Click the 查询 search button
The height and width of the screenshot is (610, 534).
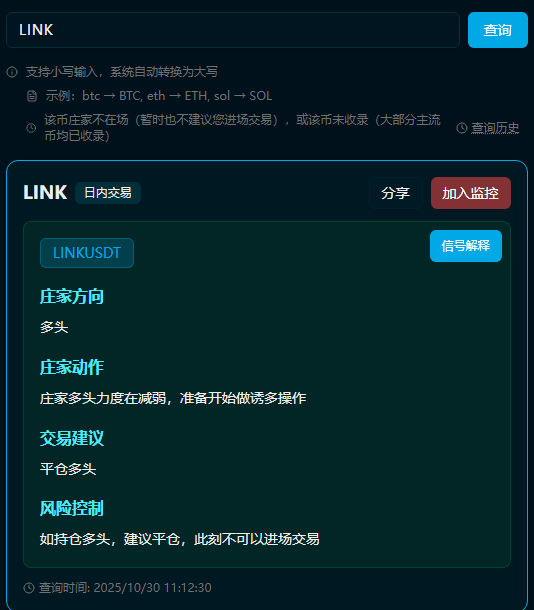[497, 30]
